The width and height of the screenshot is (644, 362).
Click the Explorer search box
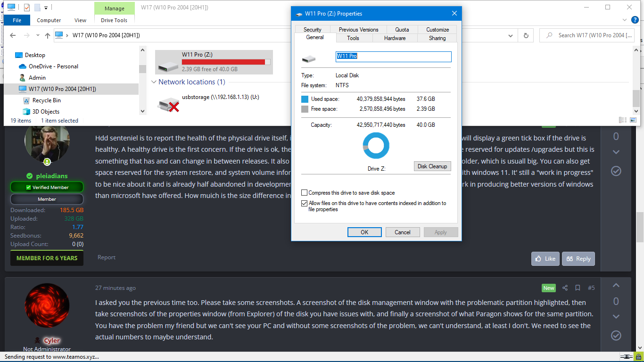coord(587,35)
